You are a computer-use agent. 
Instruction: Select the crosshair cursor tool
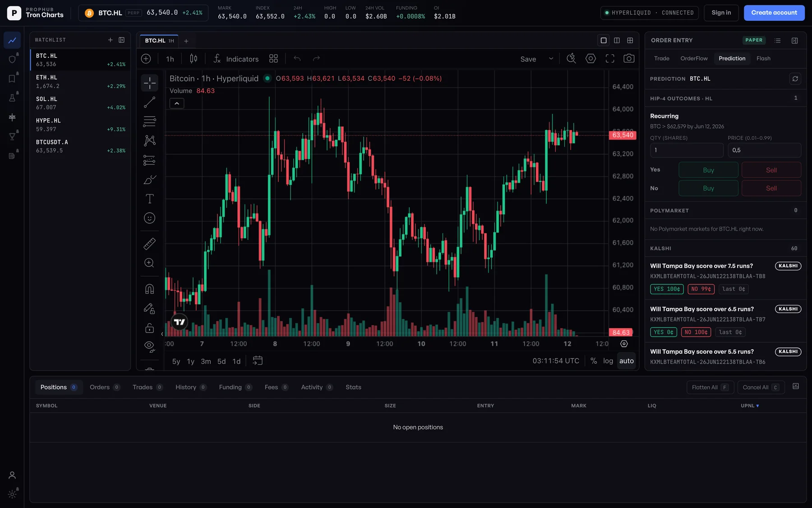point(149,83)
